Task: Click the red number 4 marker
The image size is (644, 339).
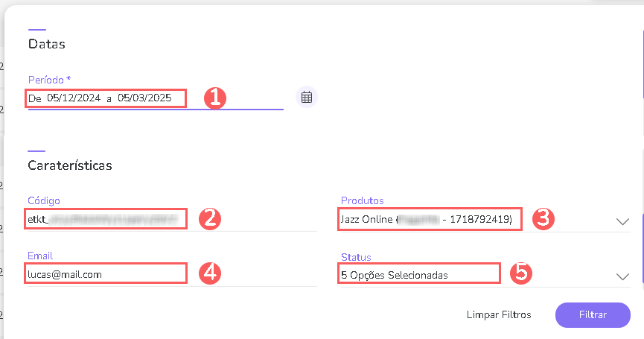Action: (211, 273)
